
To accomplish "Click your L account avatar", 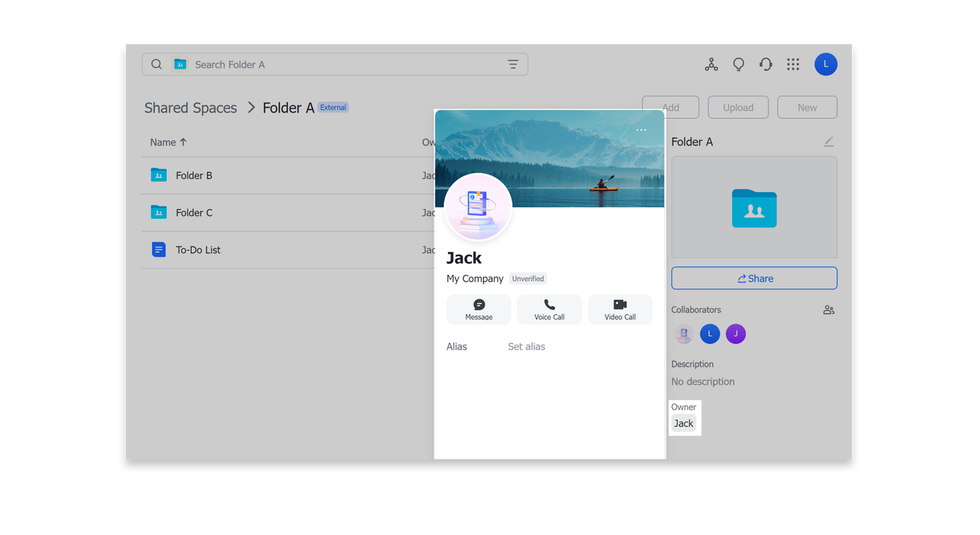I will [825, 64].
